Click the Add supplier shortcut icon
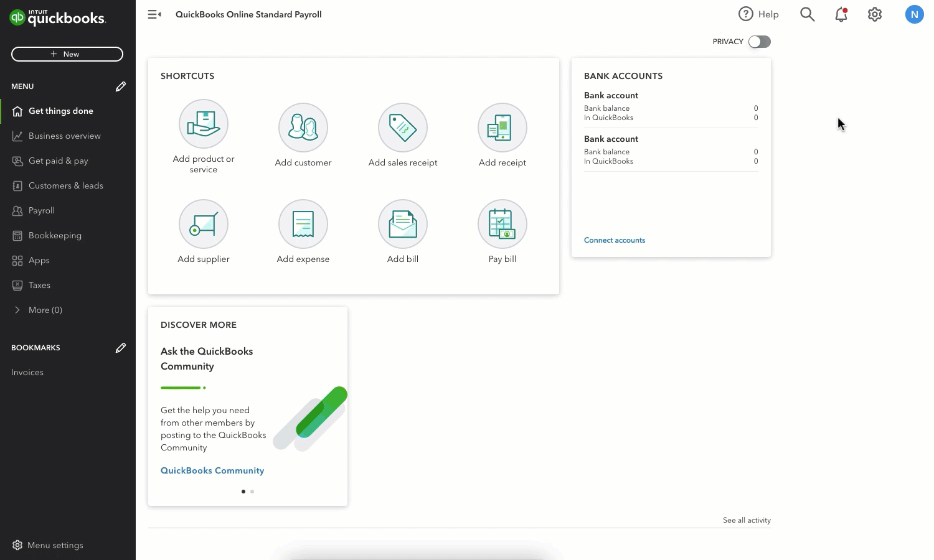The height and width of the screenshot is (560, 934). [204, 224]
